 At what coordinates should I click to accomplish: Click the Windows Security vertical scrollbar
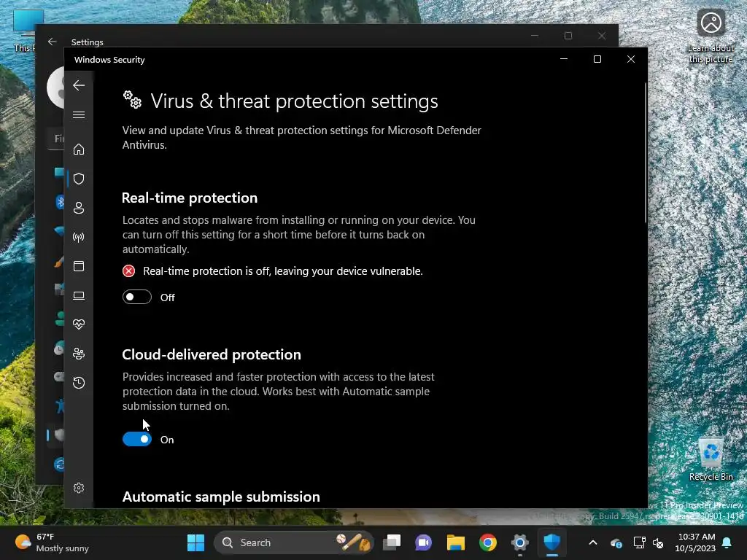tap(646, 152)
